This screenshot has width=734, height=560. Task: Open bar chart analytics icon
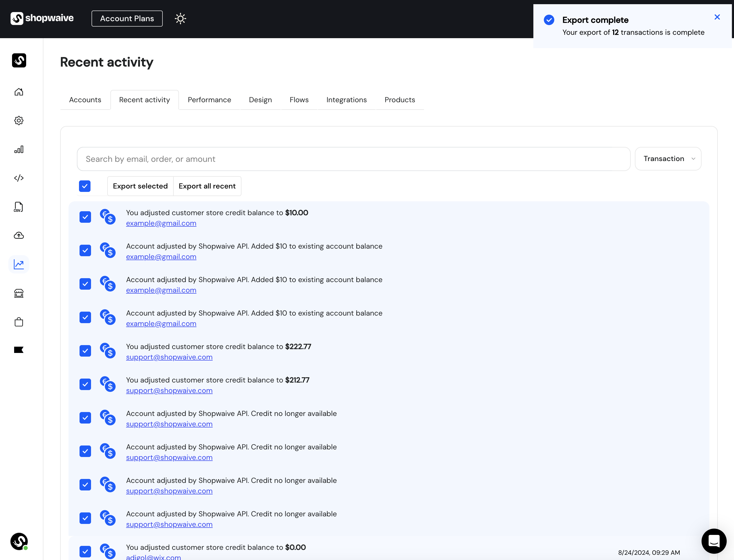point(19,149)
